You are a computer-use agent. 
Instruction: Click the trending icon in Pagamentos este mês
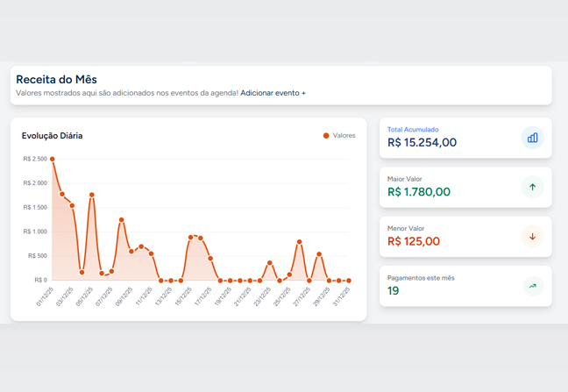click(532, 286)
